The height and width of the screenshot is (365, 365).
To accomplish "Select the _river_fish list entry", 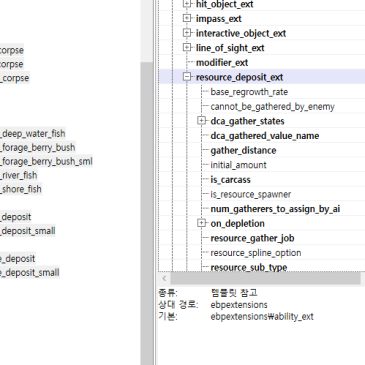I will (19, 175).
